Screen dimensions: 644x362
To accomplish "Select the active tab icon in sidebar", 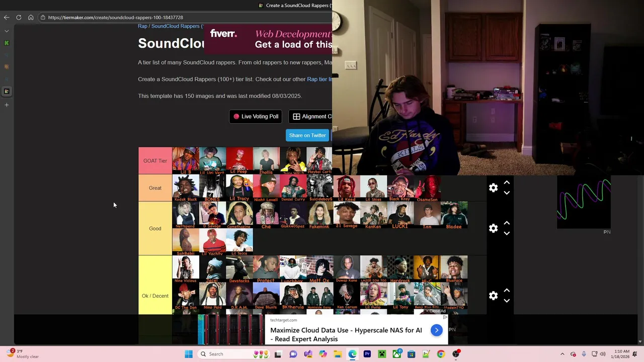I will coord(7,92).
